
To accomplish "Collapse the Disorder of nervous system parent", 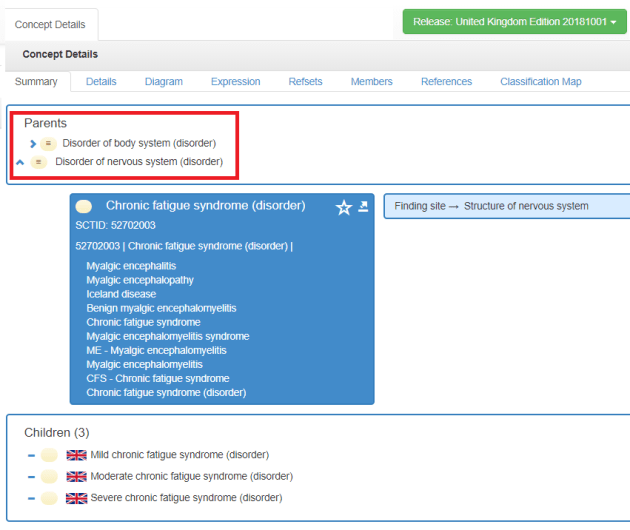I will click(x=20, y=162).
